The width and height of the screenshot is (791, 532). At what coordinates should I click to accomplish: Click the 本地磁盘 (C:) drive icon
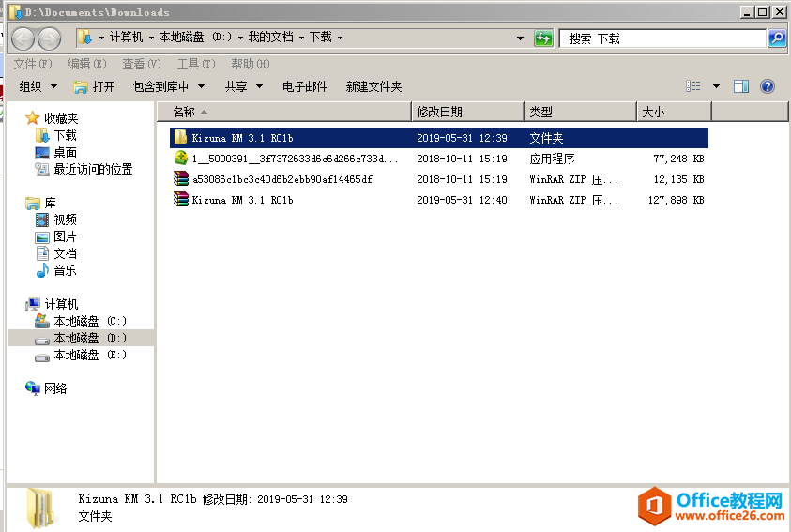tap(42, 321)
